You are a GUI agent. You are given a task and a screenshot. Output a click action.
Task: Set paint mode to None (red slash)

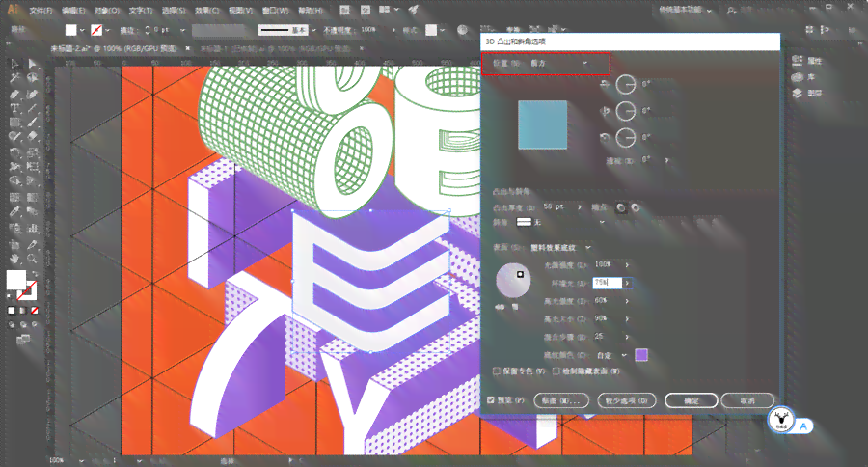[x=35, y=311]
